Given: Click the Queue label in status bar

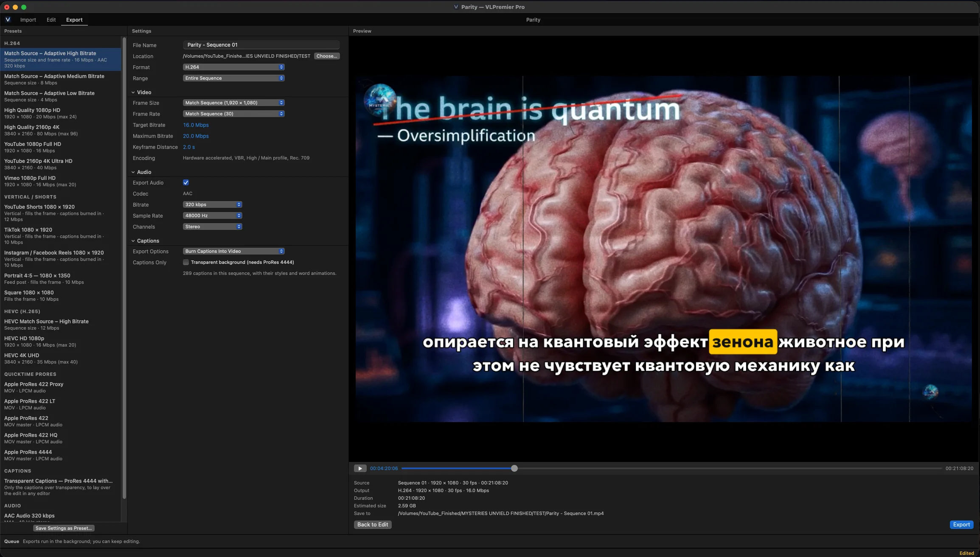Looking at the screenshot, I should pyautogui.click(x=11, y=541).
